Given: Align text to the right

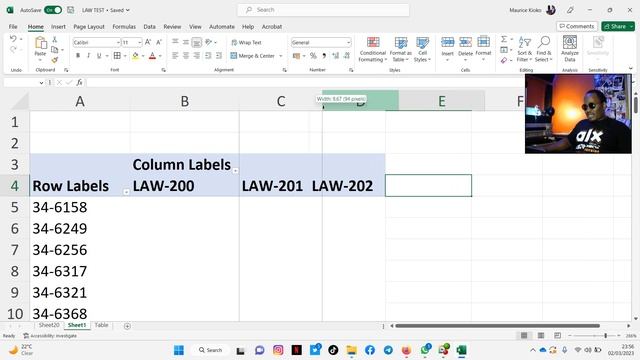Looking at the screenshot, I should point(197,56).
